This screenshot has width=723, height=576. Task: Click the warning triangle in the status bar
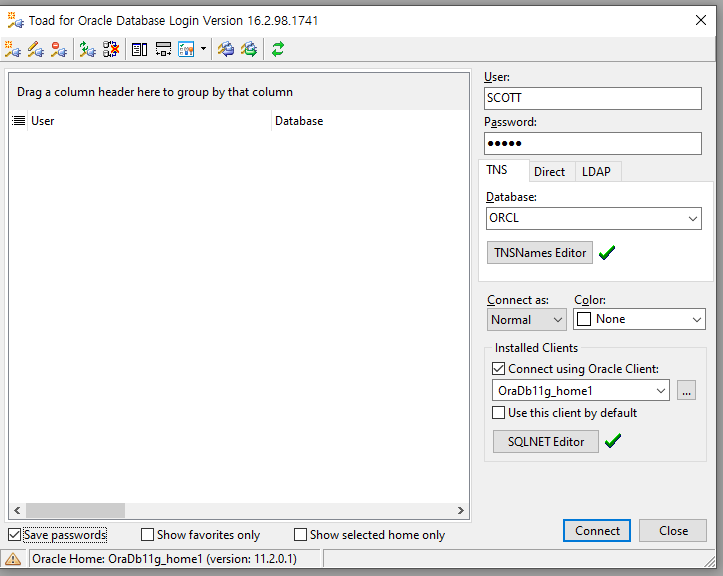(x=13, y=559)
